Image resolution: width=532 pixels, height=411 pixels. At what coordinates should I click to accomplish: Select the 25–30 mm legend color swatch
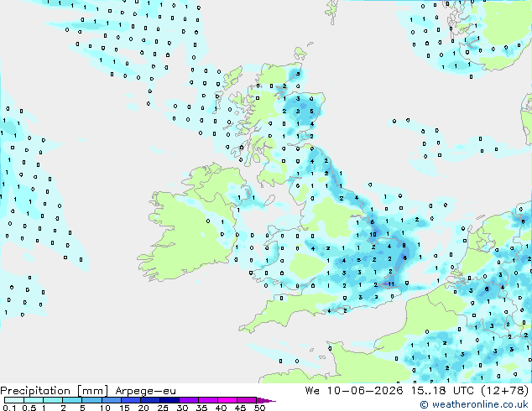(x=169, y=400)
